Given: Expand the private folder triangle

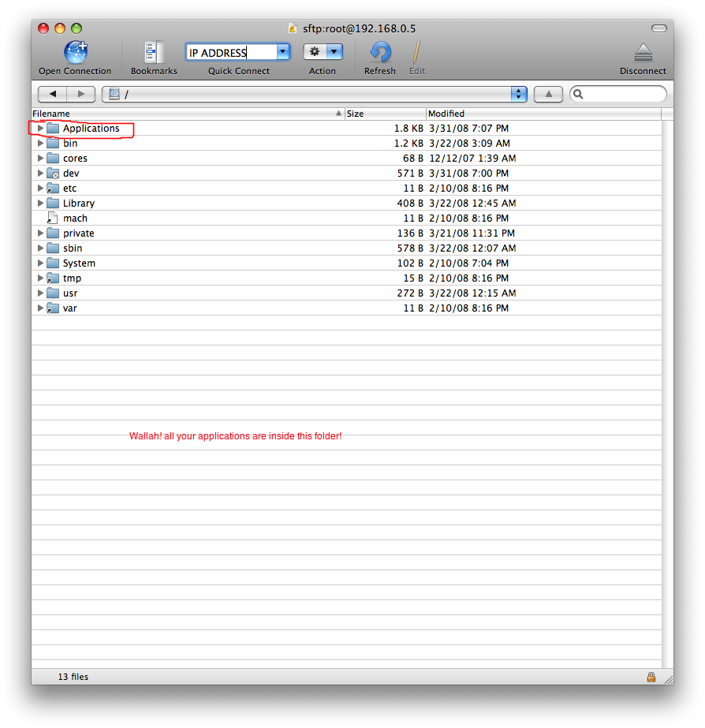Looking at the screenshot, I should click(x=40, y=233).
